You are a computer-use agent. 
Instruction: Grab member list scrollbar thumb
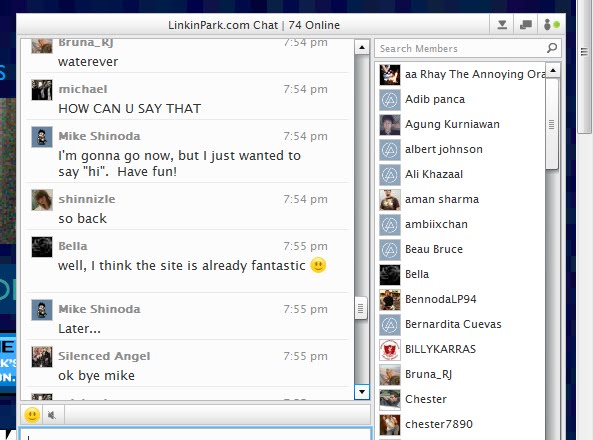[552, 124]
